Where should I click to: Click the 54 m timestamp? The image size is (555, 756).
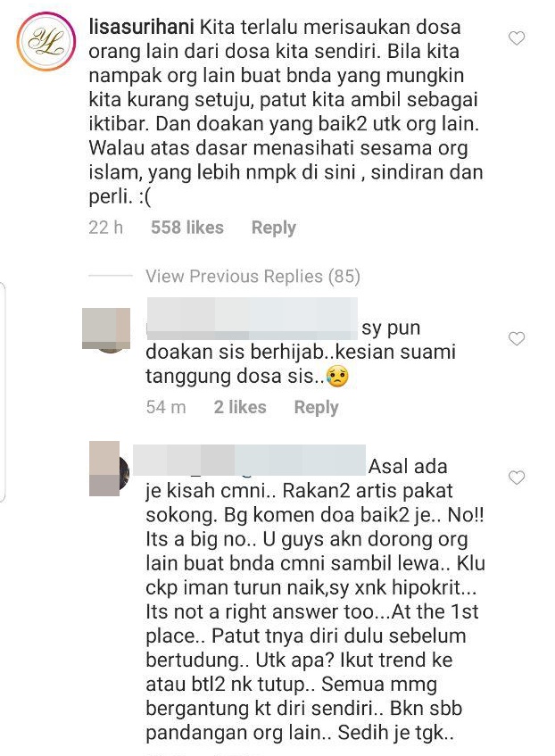click(x=166, y=407)
